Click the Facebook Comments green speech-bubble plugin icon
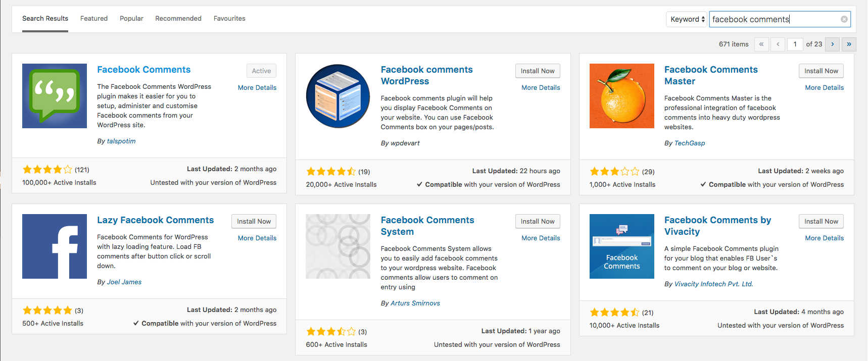The width and height of the screenshot is (868, 361). pos(55,96)
